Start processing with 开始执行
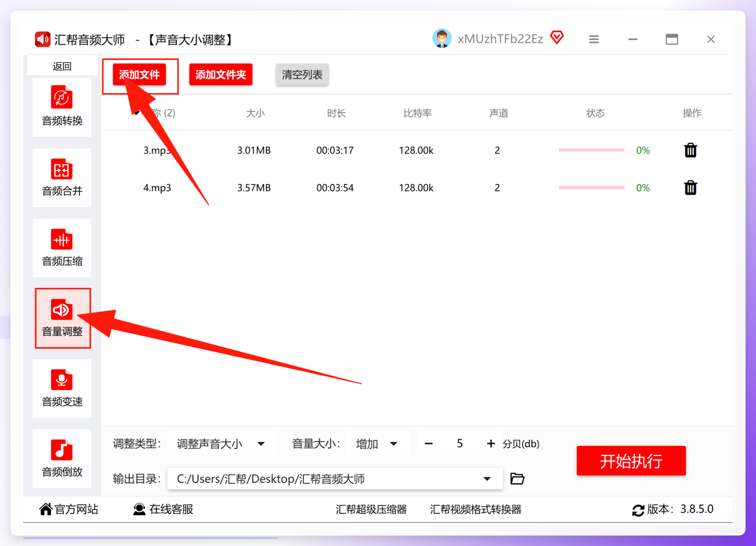The height and width of the screenshot is (546, 756). 631,461
